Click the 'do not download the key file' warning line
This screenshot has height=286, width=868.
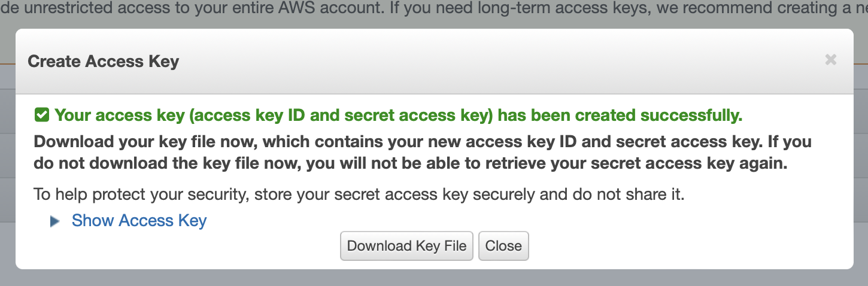point(411,164)
